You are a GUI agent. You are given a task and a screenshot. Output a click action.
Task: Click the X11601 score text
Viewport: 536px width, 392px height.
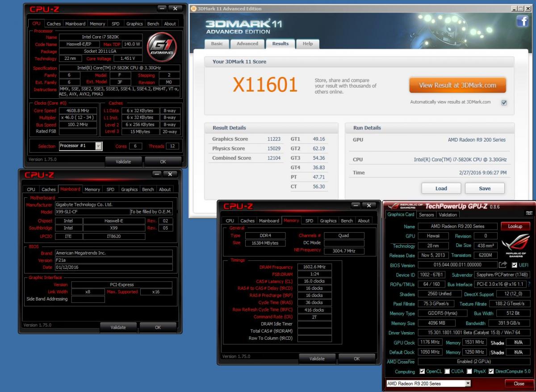click(x=265, y=85)
